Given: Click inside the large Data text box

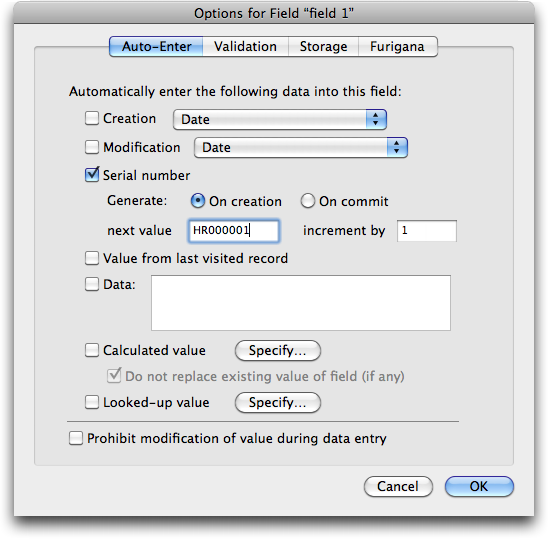Looking at the screenshot, I should (x=301, y=303).
